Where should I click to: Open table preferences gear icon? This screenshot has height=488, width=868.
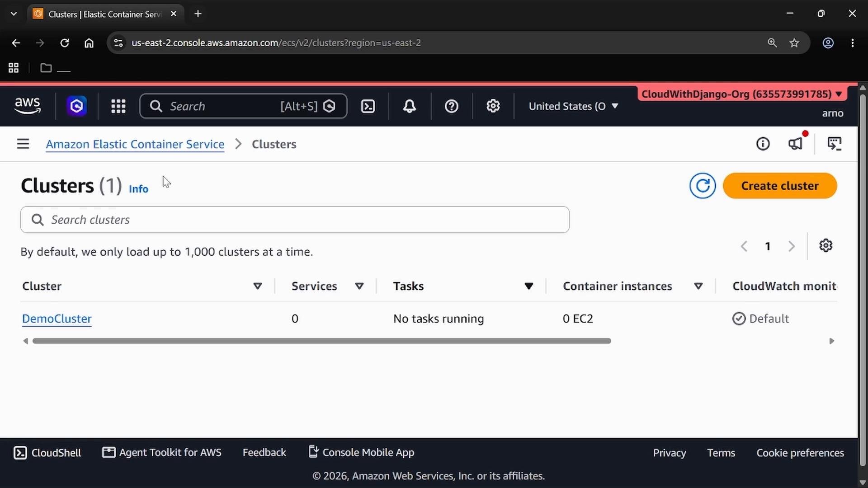pyautogui.click(x=826, y=246)
